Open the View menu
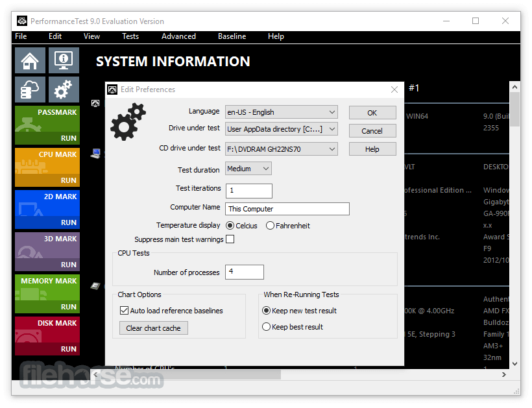This screenshot has width=532, height=408. 91,36
